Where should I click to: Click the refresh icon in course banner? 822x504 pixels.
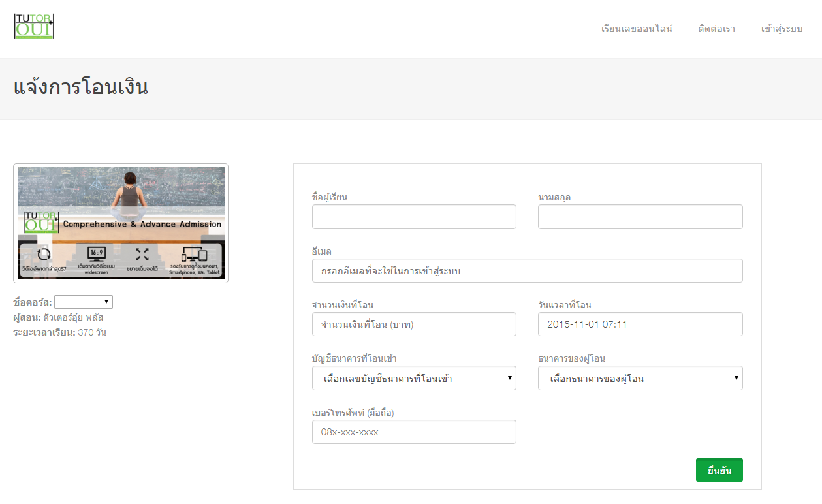point(44,255)
